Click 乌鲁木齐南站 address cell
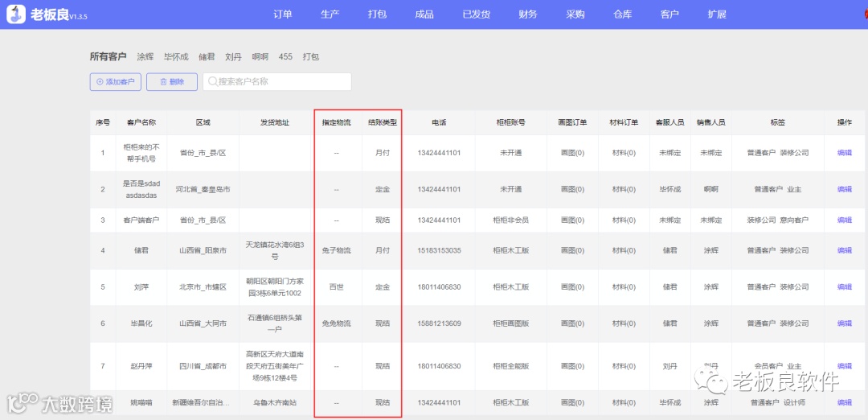The height and width of the screenshot is (420, 868). [x=275, y=403]
